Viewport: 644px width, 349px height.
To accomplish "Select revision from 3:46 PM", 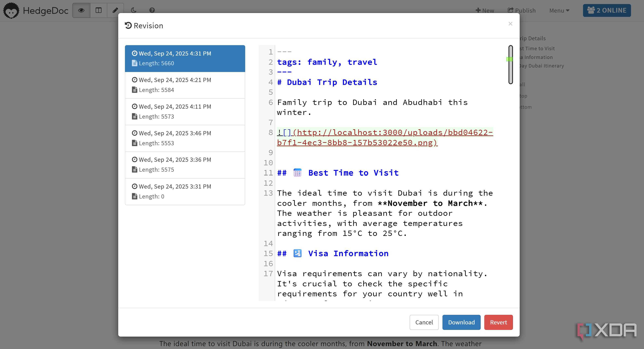I will pos(185,138).
